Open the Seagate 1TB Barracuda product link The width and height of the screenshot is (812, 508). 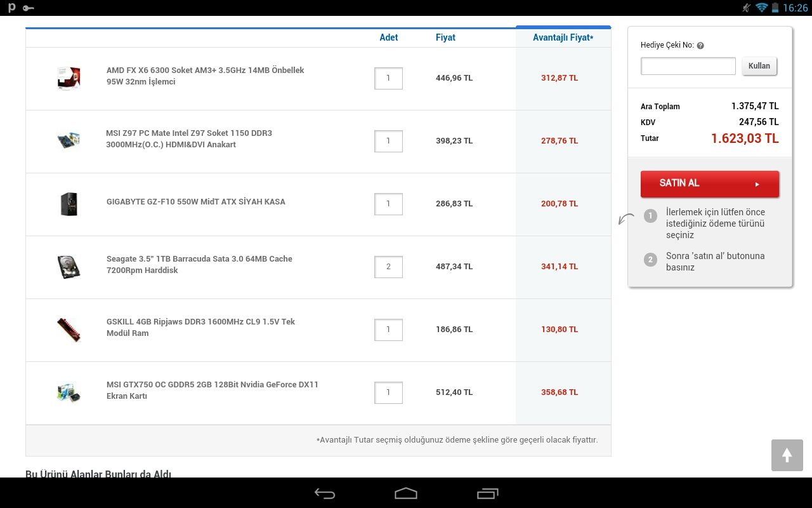tap(199, 265)
